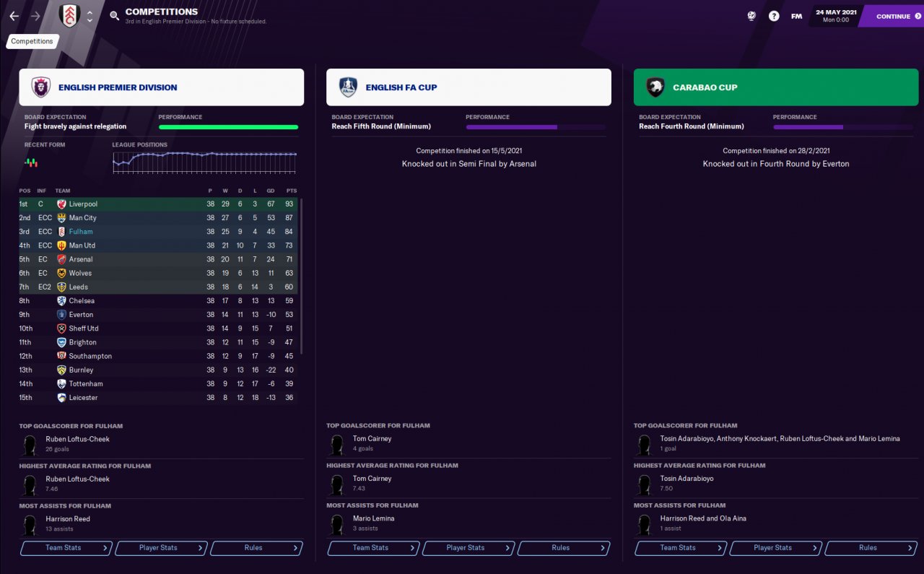Switch clubs with the up/down chevrons beside the badge
This screenshot has width=924, height=574.
pos(90,16)
